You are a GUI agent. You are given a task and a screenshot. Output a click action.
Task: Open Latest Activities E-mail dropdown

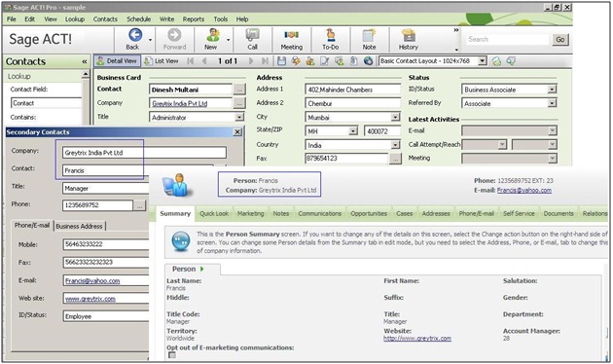[552, 130]
